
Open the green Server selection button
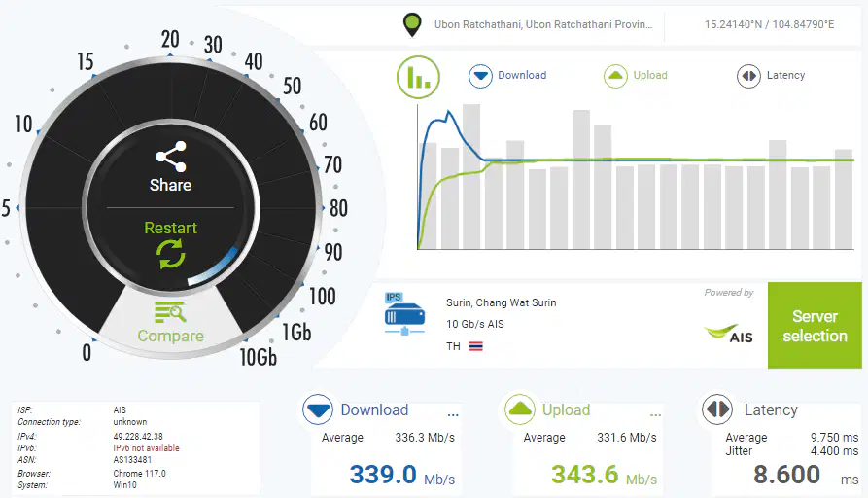(x=815, y=325)
